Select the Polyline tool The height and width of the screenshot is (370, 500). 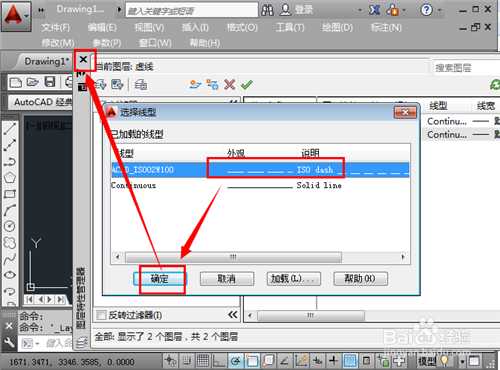[x=10, y=162]
